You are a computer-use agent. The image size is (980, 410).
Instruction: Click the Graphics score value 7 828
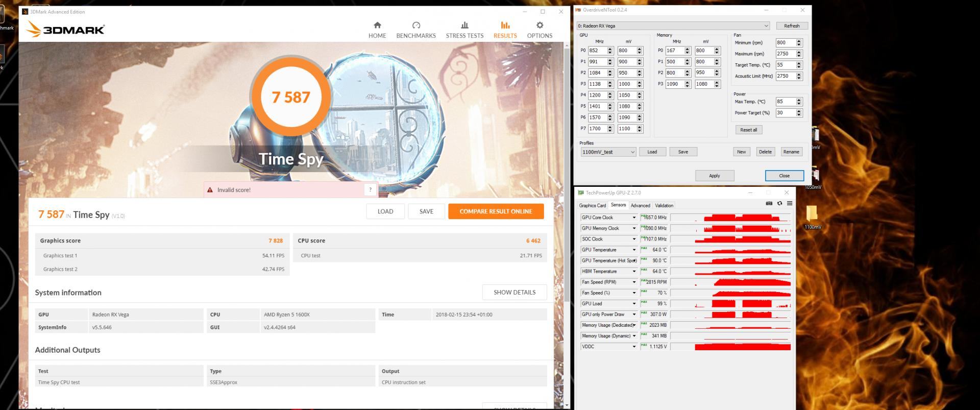click(276, 240)
